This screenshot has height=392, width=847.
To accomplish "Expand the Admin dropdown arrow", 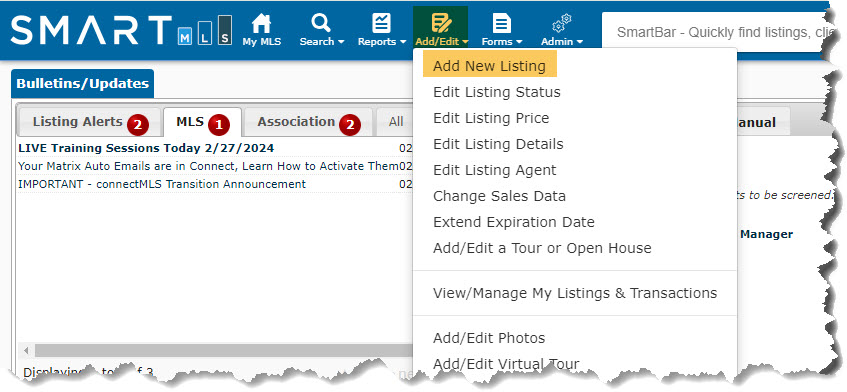I will tap(580, 42).
